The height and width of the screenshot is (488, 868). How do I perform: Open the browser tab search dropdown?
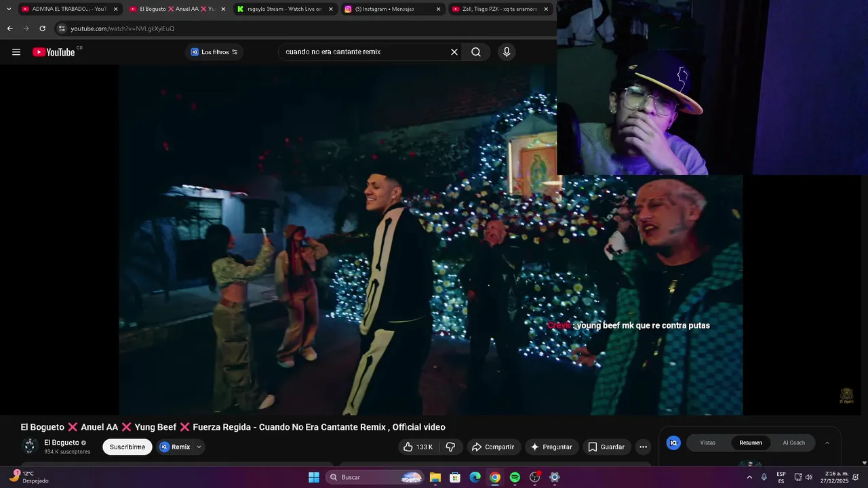(9, 9)
